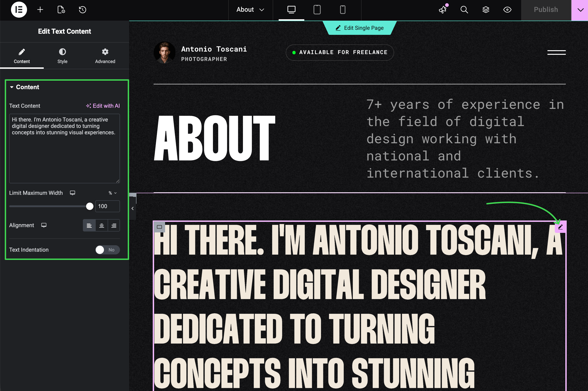The width and height of the screenshot is (588, 391).
Task: Click the Edit Single Page button
Action: (359, 28)
